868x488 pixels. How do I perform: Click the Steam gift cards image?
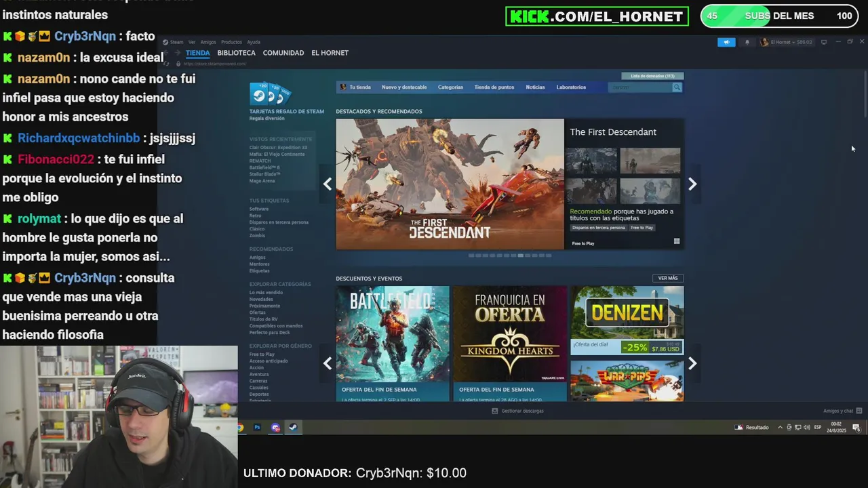[x=271, y=94]
